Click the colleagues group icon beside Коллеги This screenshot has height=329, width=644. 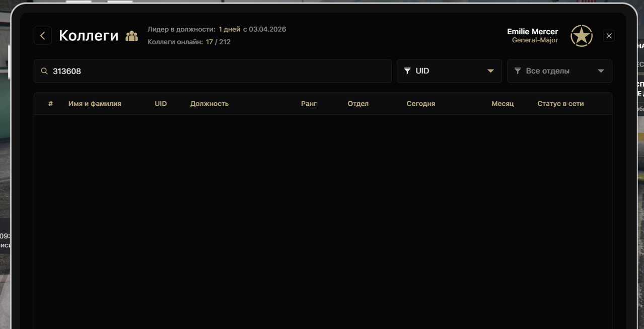132,36
